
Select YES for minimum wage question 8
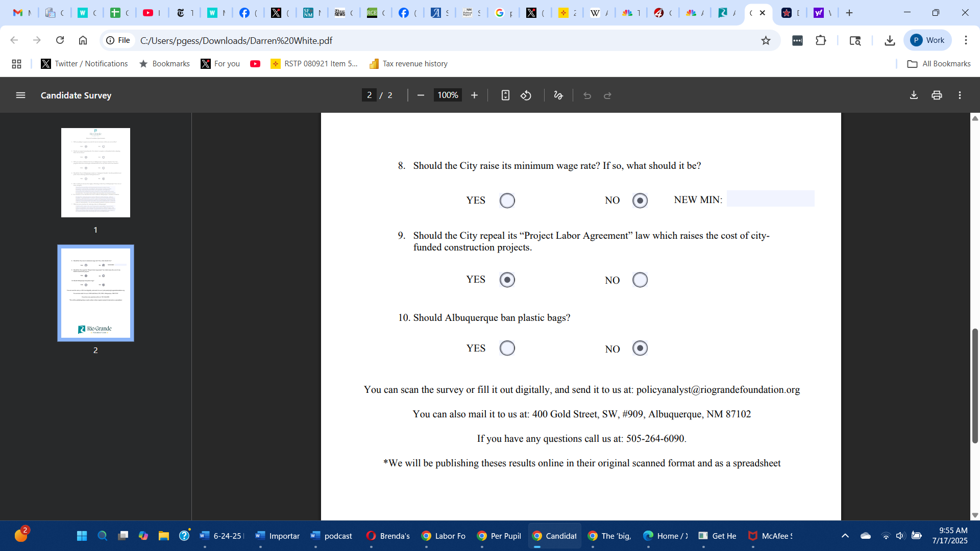(507, 201)
